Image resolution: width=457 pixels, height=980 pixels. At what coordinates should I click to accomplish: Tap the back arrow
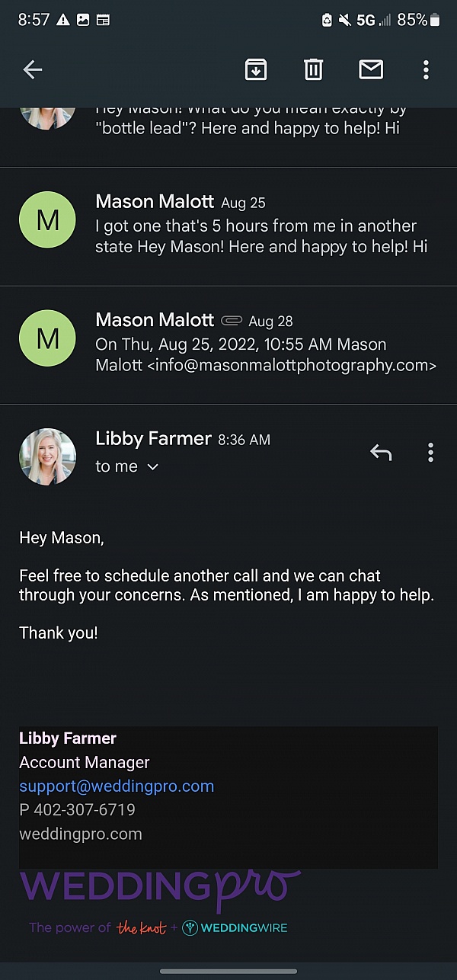(x=33, y=70)
